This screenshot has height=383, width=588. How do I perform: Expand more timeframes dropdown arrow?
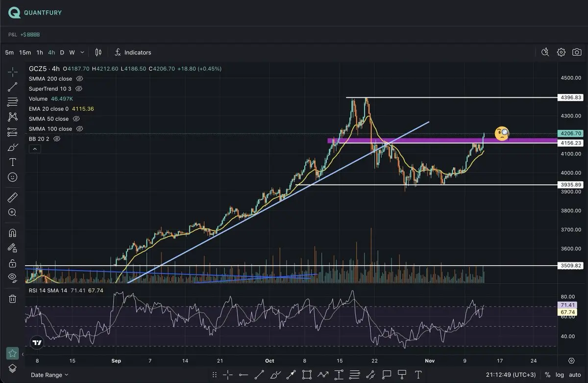(x=82, y=52)
